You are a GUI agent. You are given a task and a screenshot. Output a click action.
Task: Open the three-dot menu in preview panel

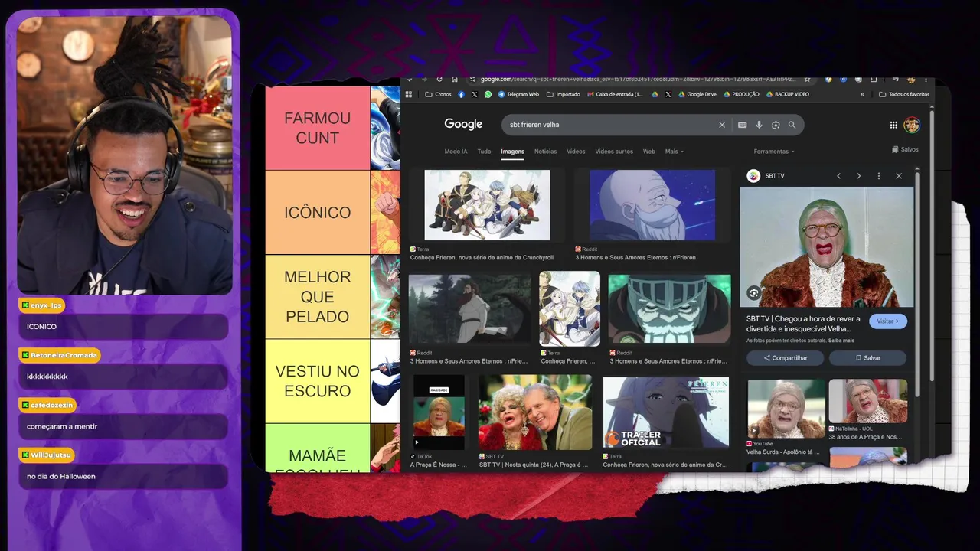[878, 176]
